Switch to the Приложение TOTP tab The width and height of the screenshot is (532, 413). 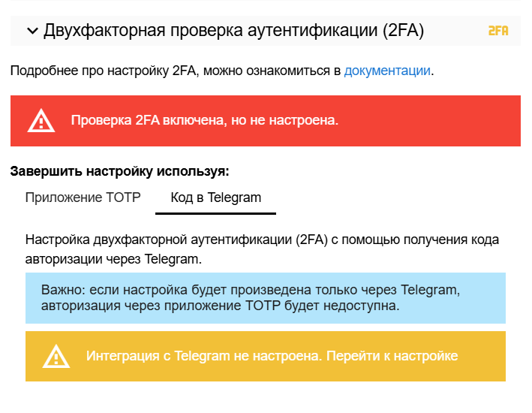click(x=83, y=197)
